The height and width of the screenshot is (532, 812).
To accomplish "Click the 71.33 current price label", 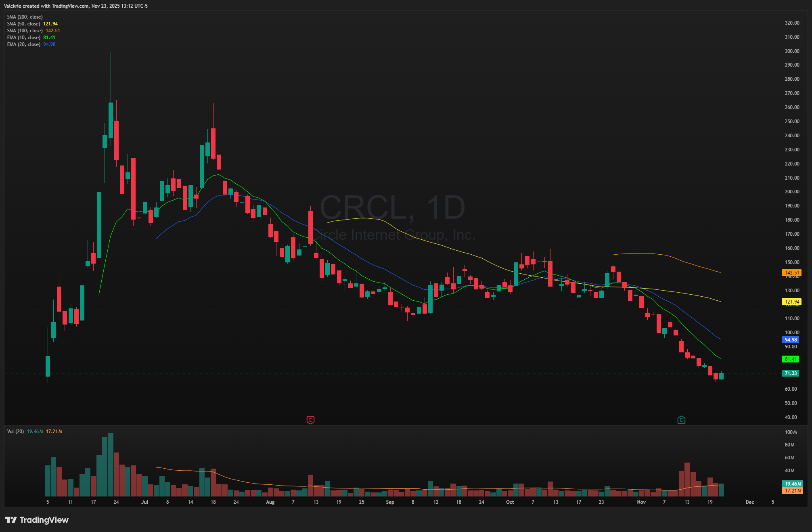I will [x=791, y=373].
